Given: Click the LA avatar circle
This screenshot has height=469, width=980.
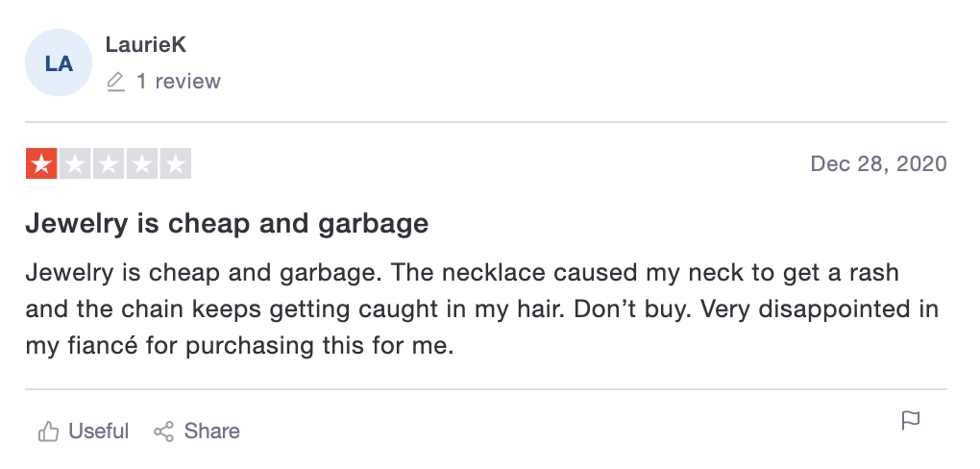Looking at the screenshot, I should (59, 62).
